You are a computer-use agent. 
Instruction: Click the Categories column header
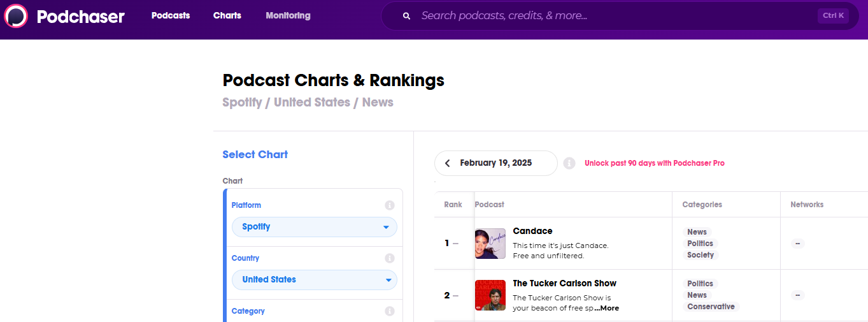pos(702,205)
